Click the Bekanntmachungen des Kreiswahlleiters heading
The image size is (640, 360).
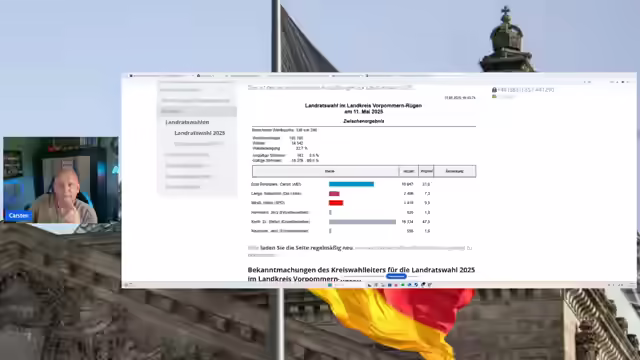coord(361,274)
